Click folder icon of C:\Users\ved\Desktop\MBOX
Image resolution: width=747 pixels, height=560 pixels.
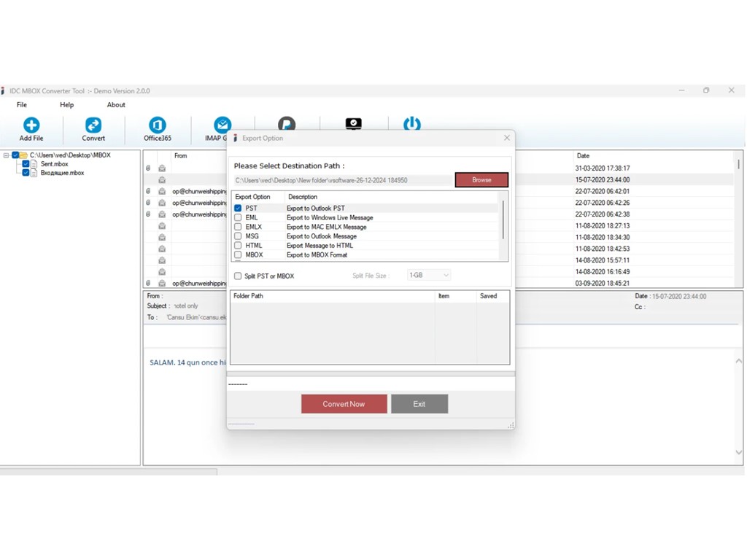(23, 155)
